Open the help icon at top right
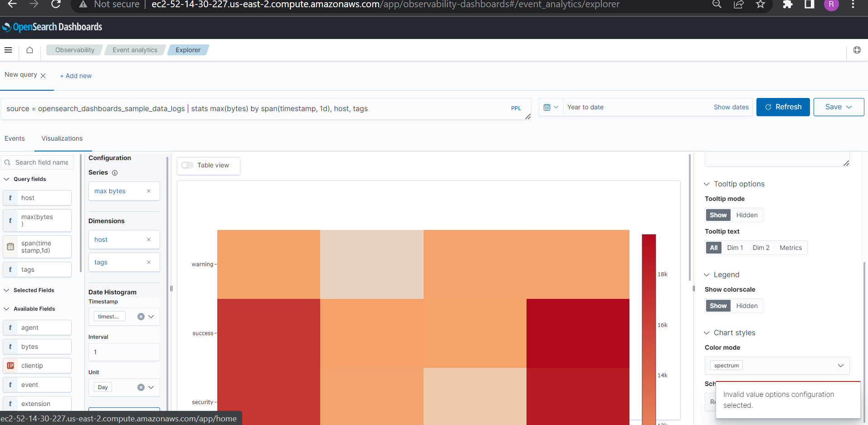 point(857,50)
